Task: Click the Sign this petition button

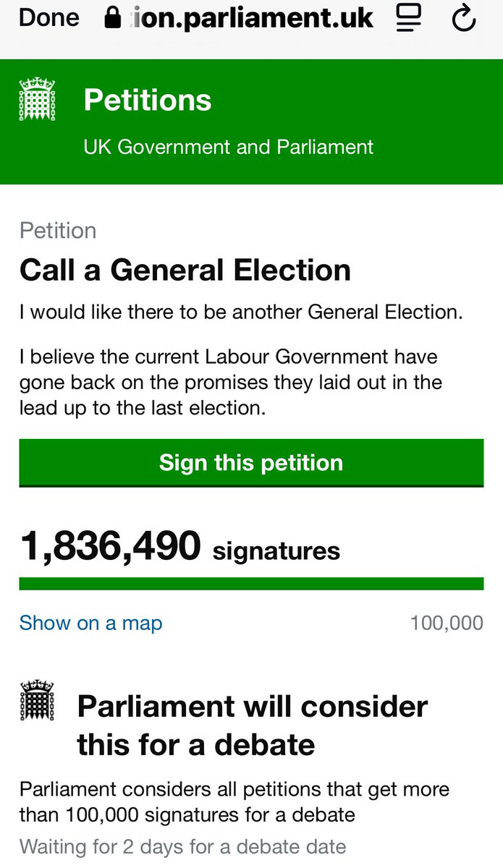Action: tap(251, 463)
